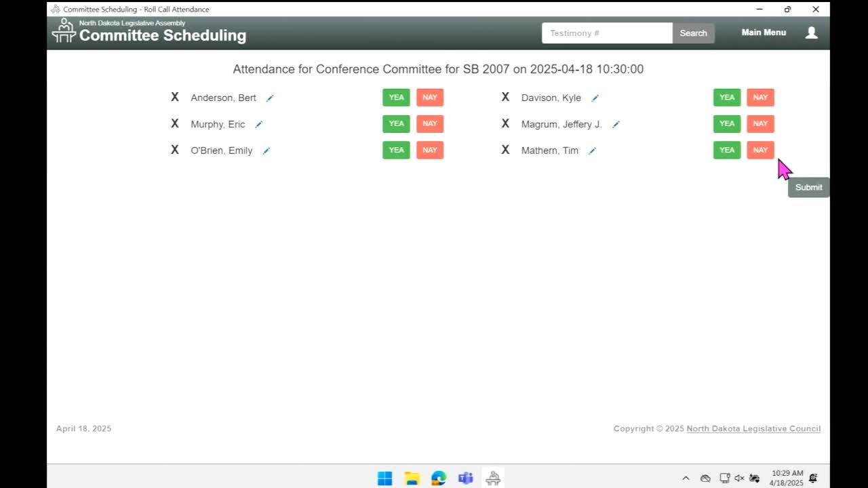868x488 pixels.
Task: Select the Committee Scheduling app in the taskbar
Action: 493,478
